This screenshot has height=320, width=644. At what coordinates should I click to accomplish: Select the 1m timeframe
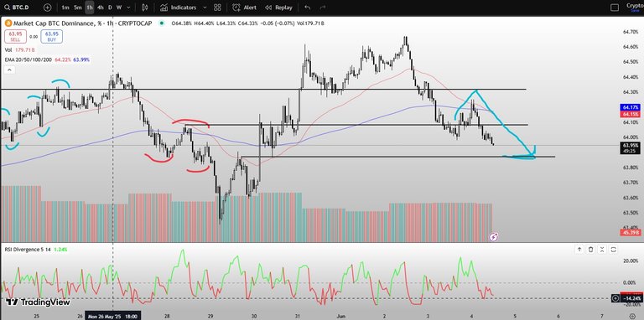click(65, 8)
